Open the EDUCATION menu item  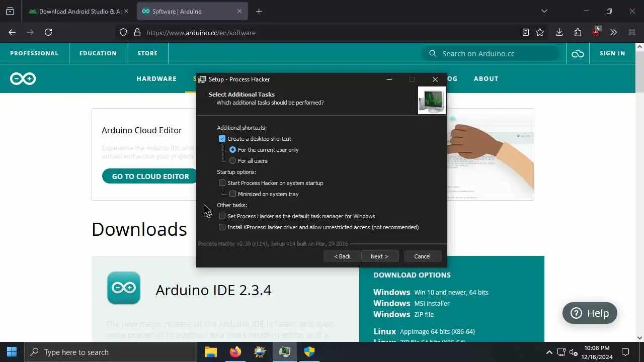coord(98,53)
